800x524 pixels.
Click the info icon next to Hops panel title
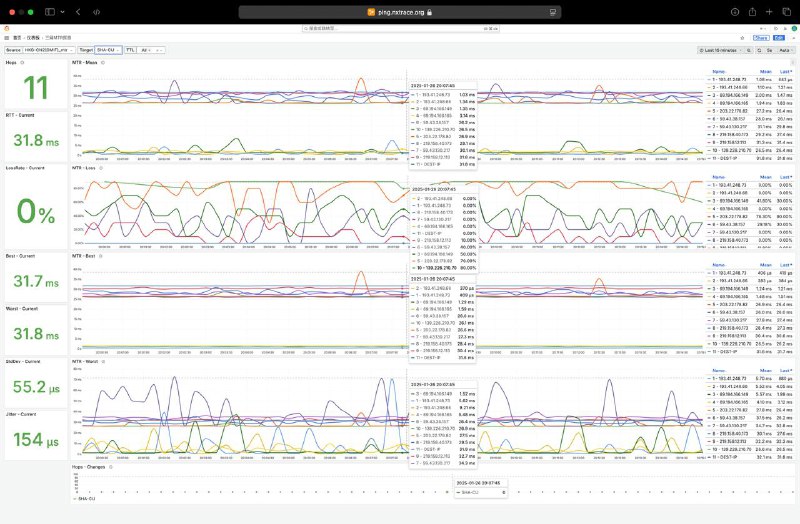pos(22,62)
